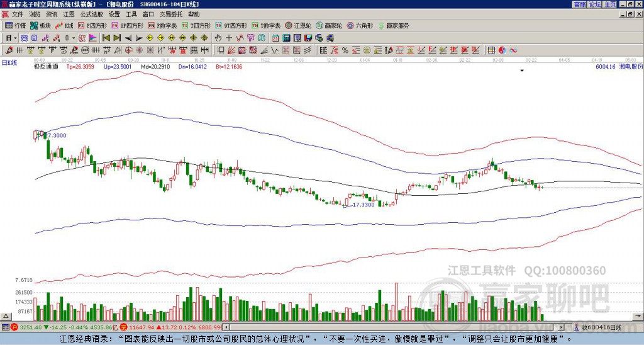
Task: Open the T数字表 tool
Action: (266, 25)
